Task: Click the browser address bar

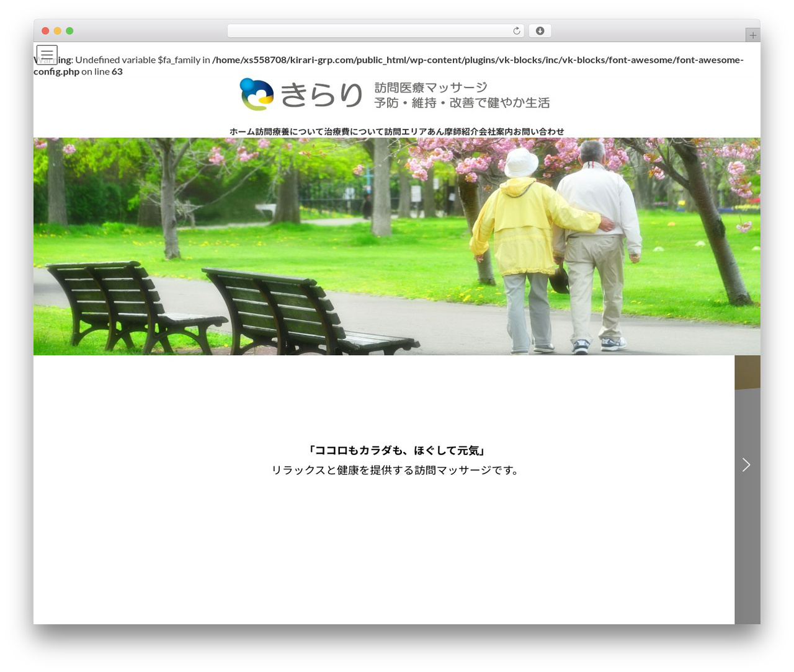Action: click(376, 31)
